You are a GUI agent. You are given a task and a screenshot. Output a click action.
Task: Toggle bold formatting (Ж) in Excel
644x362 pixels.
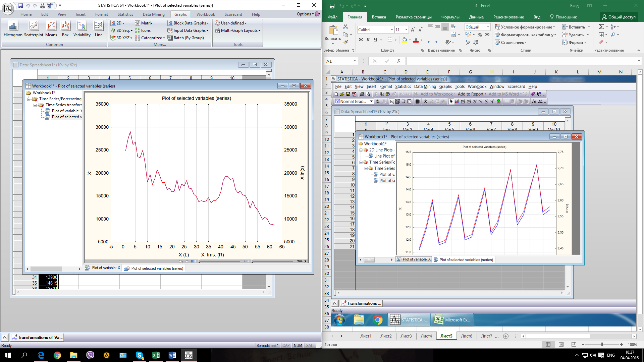pyautogui.click(x=361, y=40)
